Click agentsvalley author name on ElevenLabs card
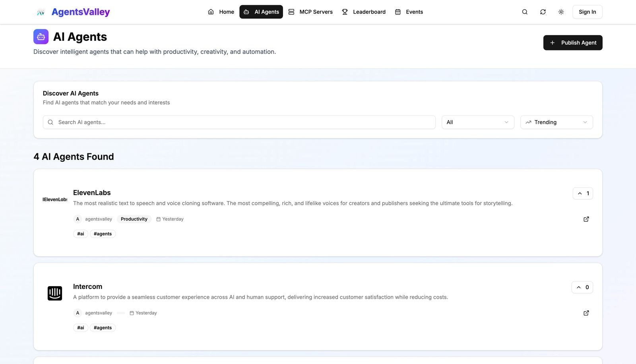The width and height of the screenshot is (636, 364). tap(99, 219)
